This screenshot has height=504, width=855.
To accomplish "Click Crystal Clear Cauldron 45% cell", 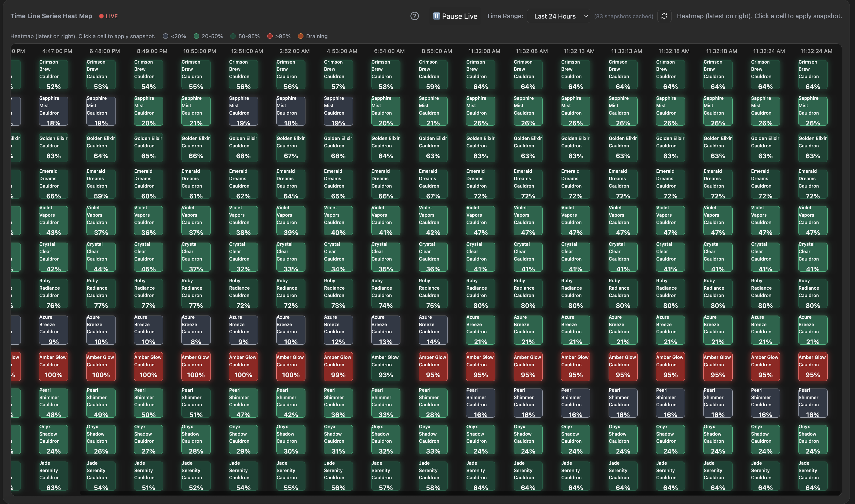I will 148,257.
